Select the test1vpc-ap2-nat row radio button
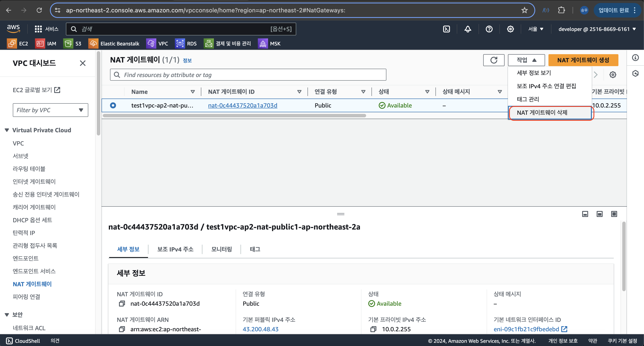Screen dimensions: 644x346 tap(113, 105)
